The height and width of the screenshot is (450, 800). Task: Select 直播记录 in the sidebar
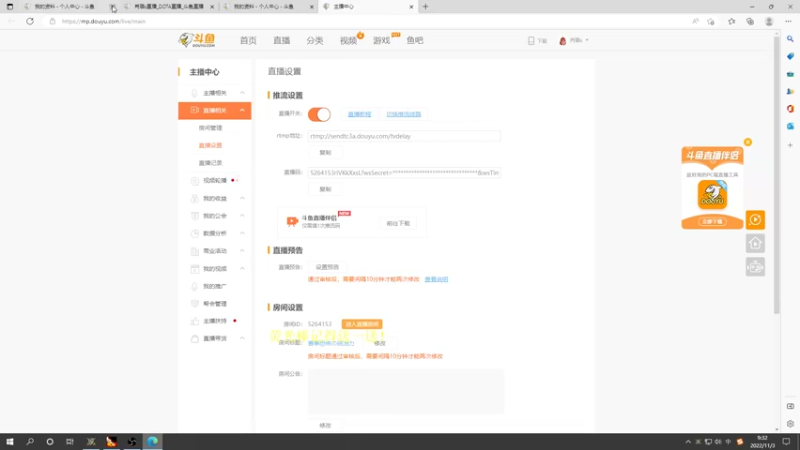pos(210,163)
